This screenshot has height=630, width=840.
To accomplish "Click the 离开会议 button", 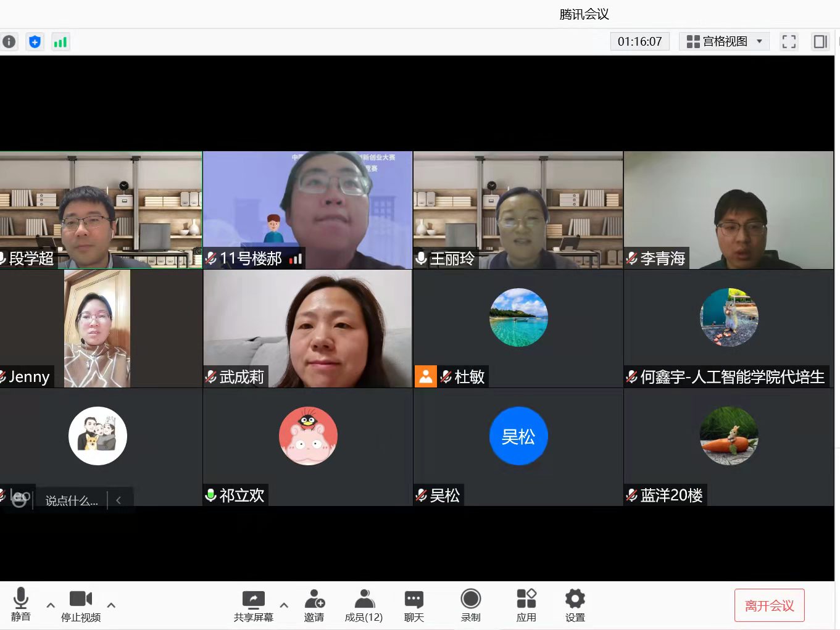I will click(x=769, y=606).
